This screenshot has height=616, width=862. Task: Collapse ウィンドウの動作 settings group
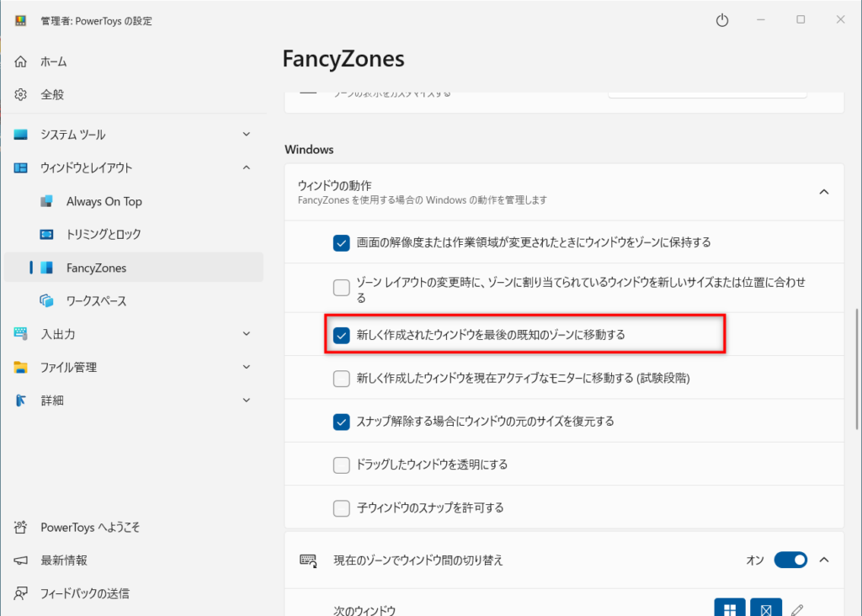tap(823, 192)
